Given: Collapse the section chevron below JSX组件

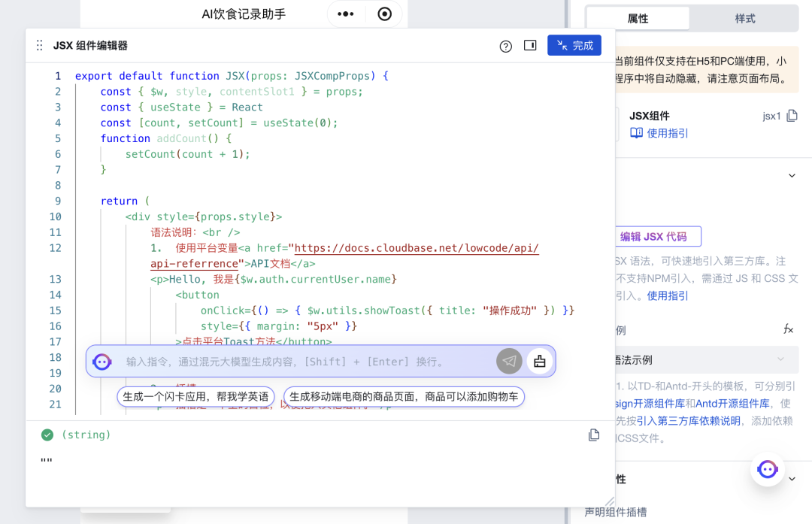Looking at the screenshot, I should (x=792, y=175).
